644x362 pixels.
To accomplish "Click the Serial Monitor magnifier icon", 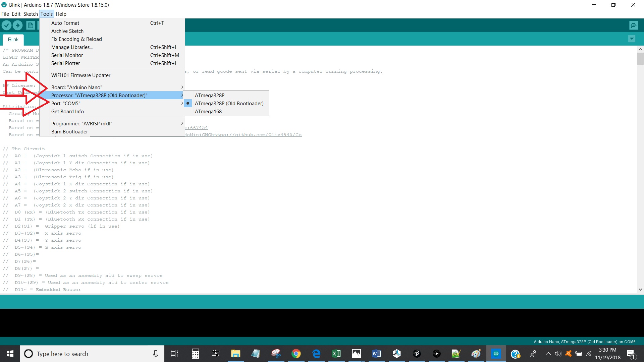I will point(634,25).
